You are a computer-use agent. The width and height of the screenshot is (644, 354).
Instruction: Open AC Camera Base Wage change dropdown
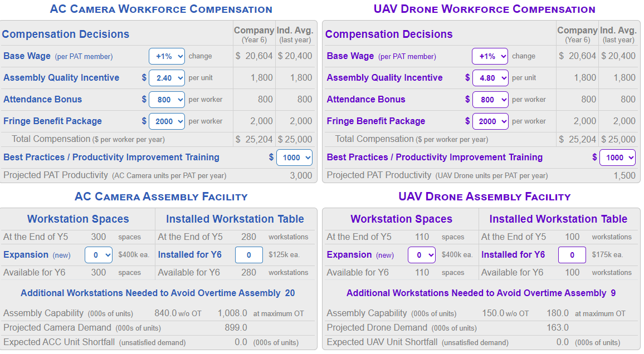[167, 56]
